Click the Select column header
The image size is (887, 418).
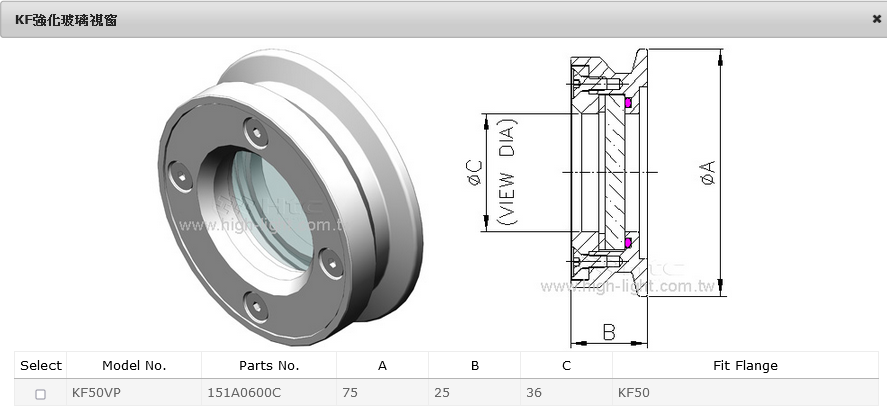[x=41, y=365]
